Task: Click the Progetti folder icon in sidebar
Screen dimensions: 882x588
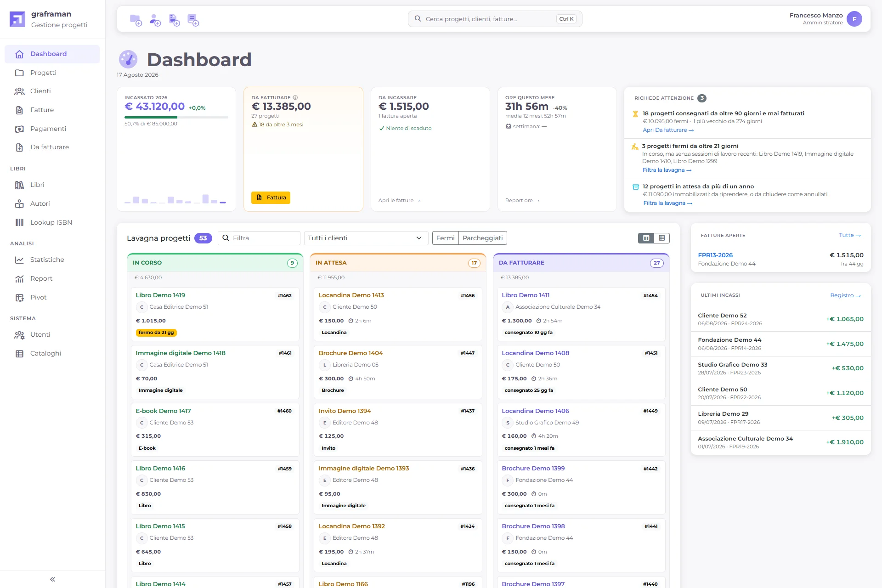Action: point(19,73)
